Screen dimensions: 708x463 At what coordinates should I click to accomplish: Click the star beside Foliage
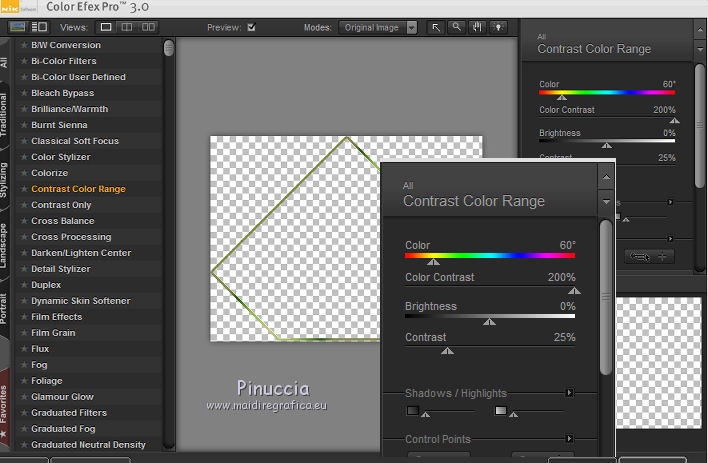point(24,381)
